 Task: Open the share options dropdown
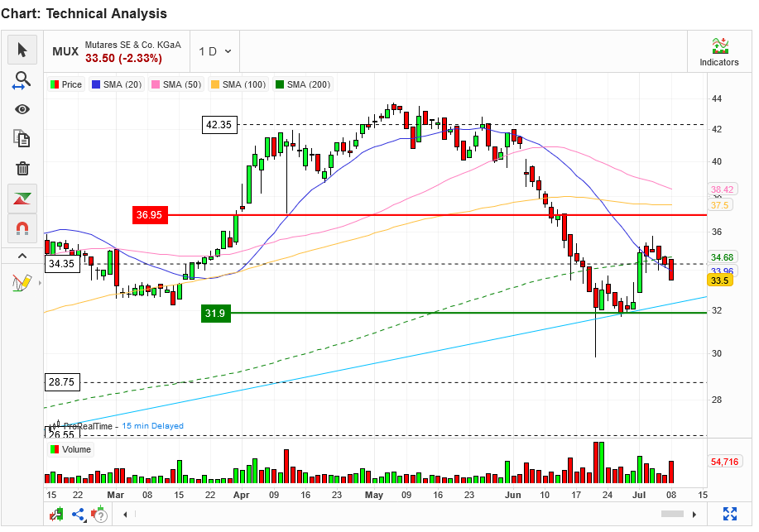(x=78, y=515)
